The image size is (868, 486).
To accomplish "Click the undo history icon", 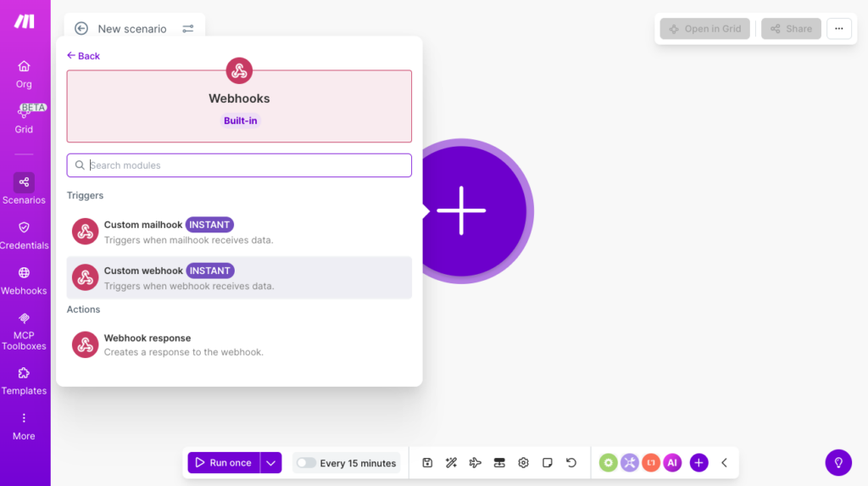I will tap(571, 463).
